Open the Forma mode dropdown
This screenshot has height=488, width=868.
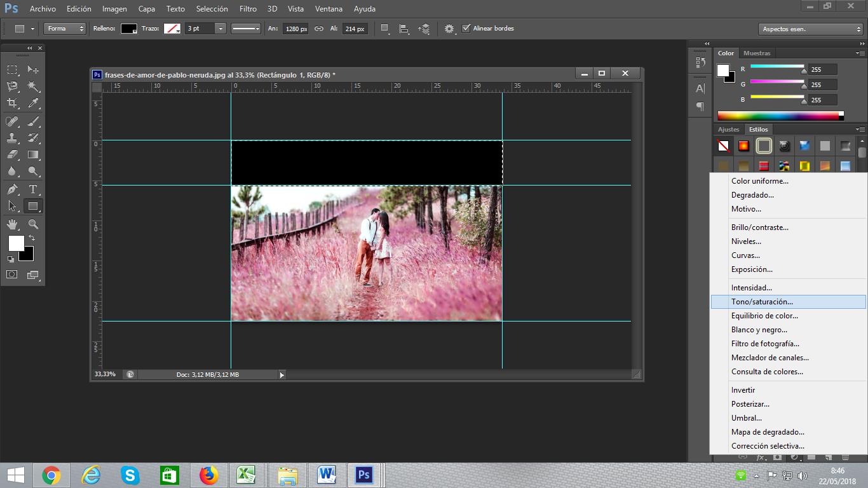pos(65,29)
